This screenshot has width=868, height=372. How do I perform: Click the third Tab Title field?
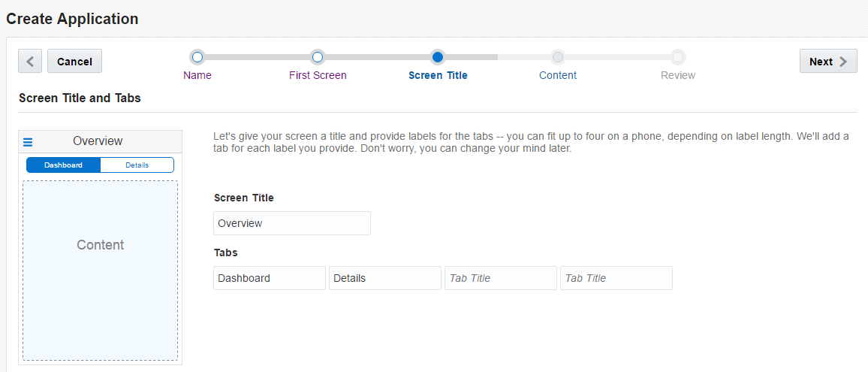click(501, 278)
